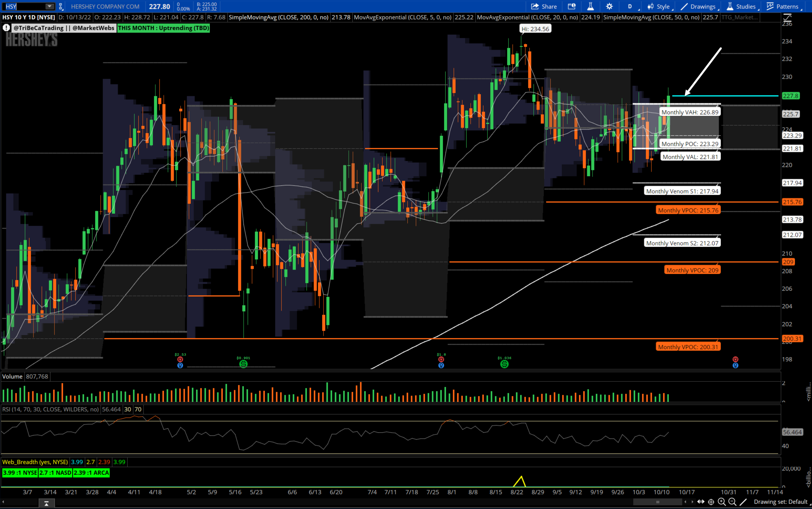Select the crosshair pan tool icon
The width and height of the screenshot is (812, 509).
click(711, 502)
